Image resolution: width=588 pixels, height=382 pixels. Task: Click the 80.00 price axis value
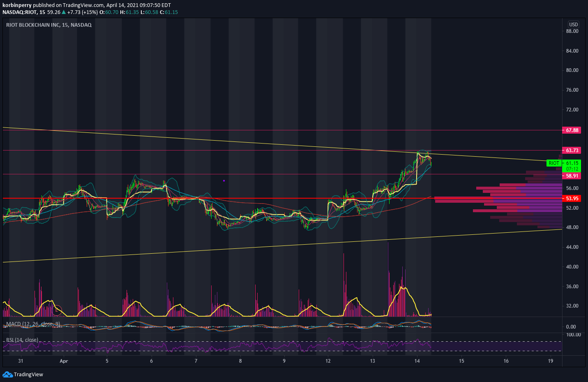pos(572,70)
